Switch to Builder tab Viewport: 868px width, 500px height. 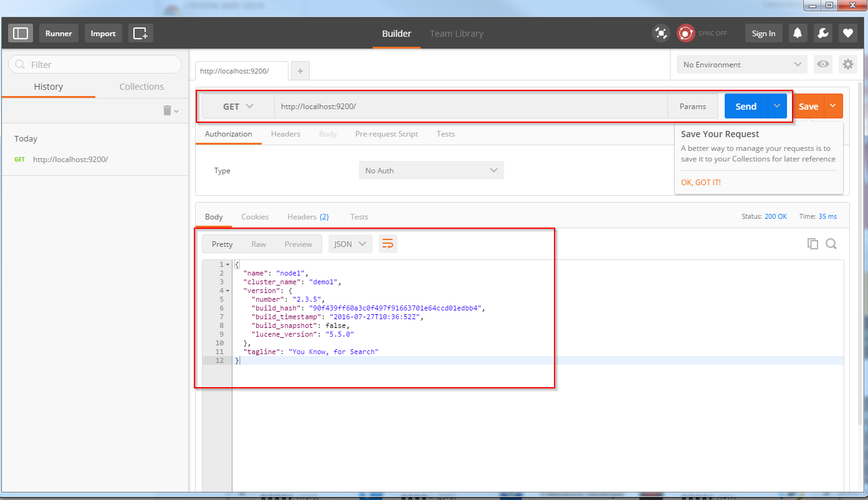[x=396, y=34]
